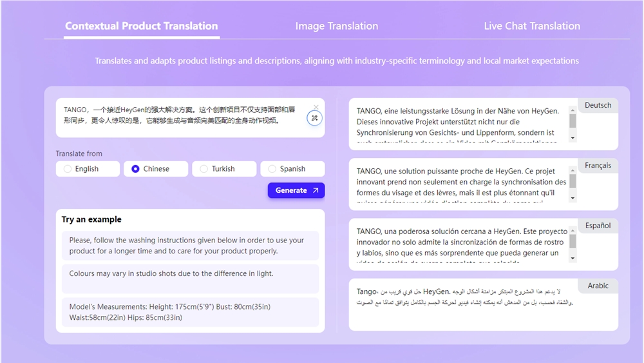This screenshot has width=644, height=363.
Task: Pick Spanish as the source language
Action: (292, 169)
